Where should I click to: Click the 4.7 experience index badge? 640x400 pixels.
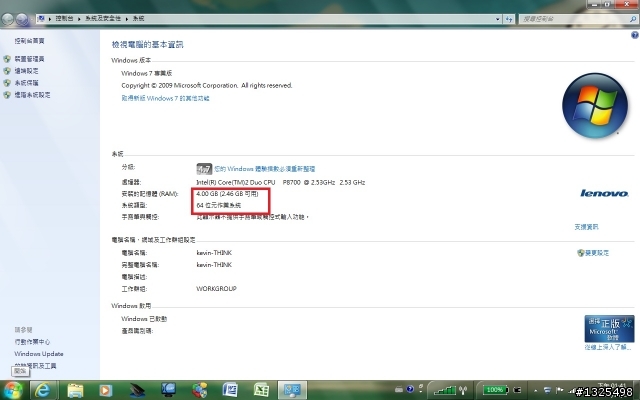tap(204, 169)
